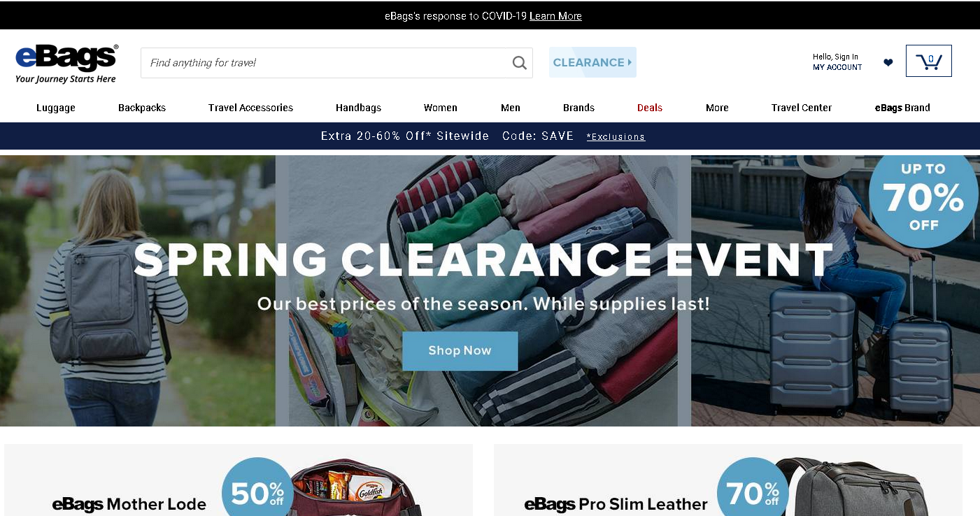Select the Deals menu item
Screen dimensions: 980x516
click(650, 108)
